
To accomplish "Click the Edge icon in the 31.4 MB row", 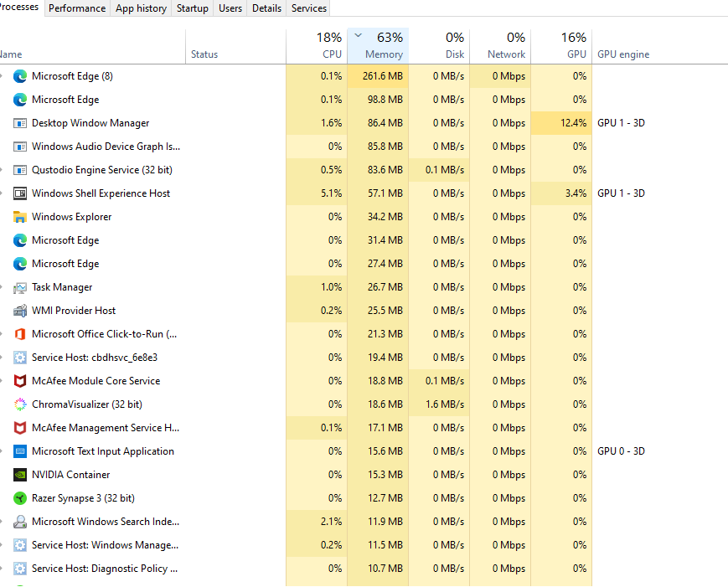I will coord(20,240).
